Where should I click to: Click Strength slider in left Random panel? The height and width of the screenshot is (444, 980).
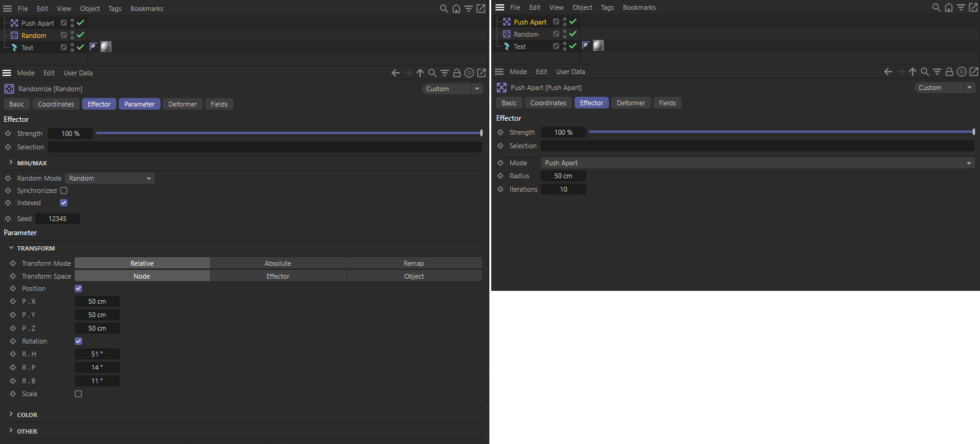click(x=289, y=133)
